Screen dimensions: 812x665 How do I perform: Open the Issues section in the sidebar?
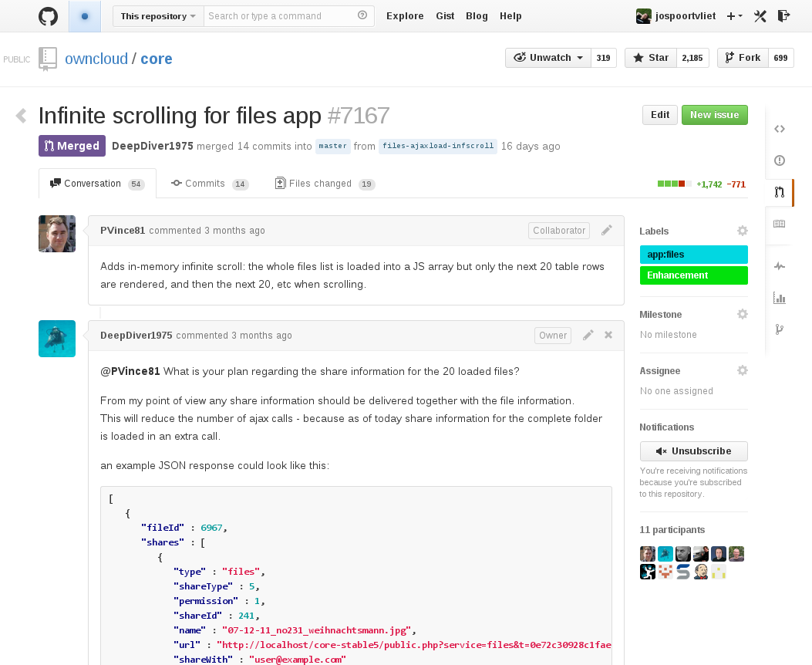pyautogui.click(x=780, y=160)
